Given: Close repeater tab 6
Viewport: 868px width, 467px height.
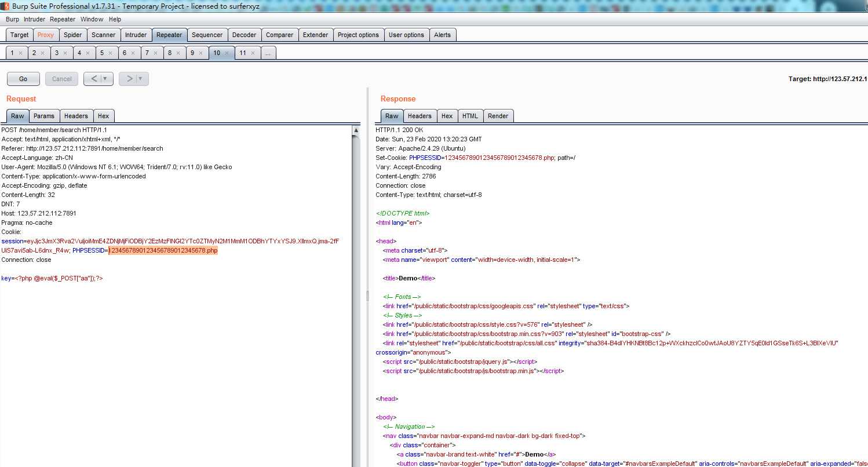Looking at the screenshot, I should (133, 53).
